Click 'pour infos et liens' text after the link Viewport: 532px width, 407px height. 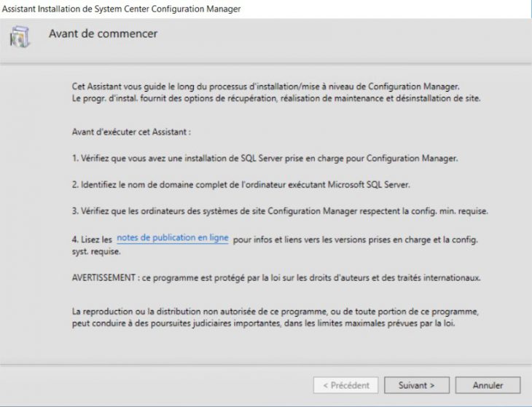point(356,239)
